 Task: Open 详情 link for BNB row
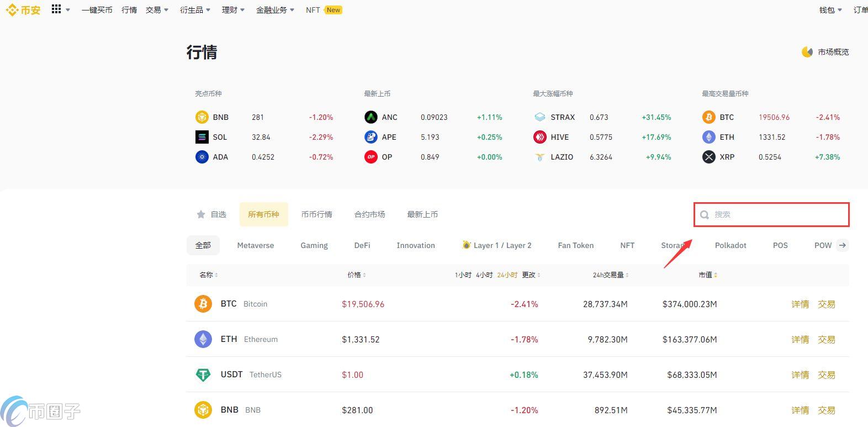(x=800, y=410)
